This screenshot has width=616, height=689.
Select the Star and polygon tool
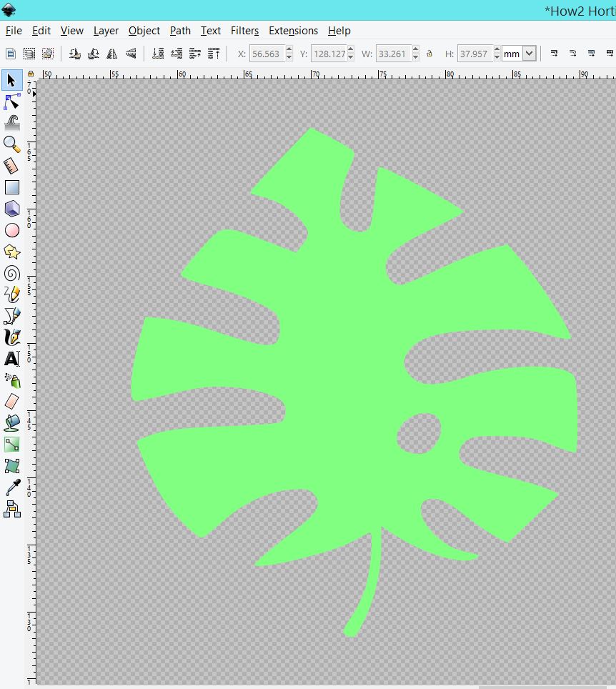click(x=11, y=252)
